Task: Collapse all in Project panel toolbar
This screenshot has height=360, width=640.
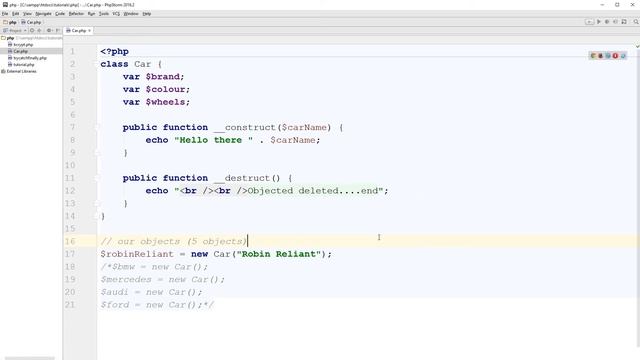Action: click(x=39, y=30)
